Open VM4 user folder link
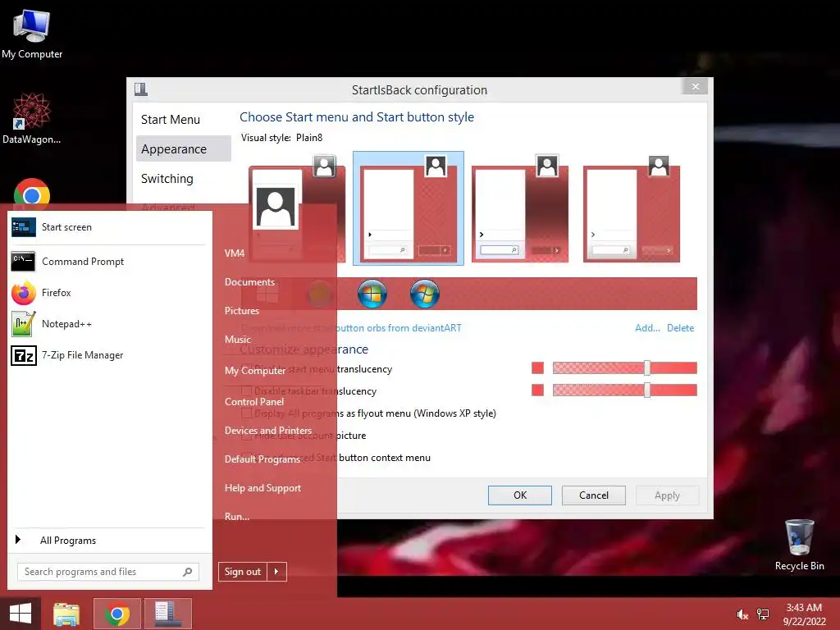 [235, 253]
